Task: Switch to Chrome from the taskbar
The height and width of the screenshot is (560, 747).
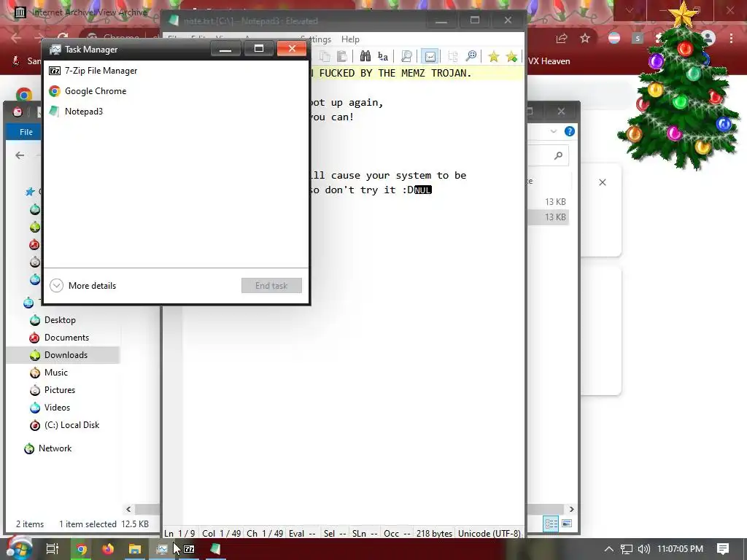Action: tap(82, 549)
